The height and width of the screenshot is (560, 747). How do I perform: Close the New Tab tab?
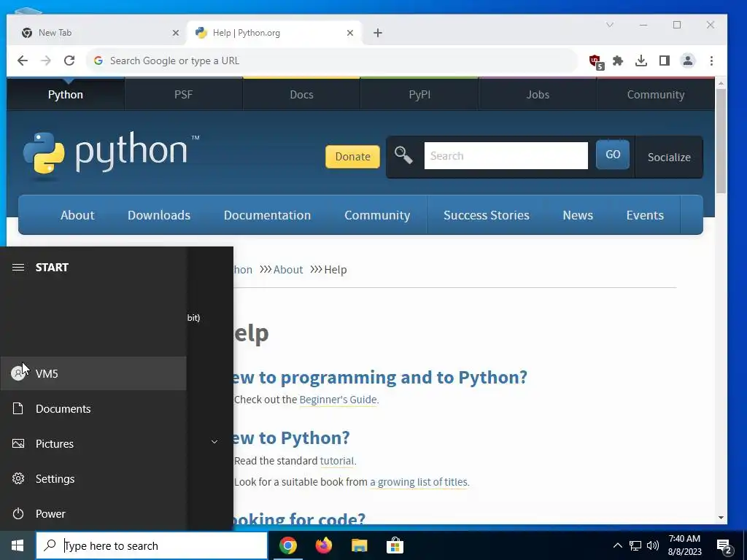(175, 33)
